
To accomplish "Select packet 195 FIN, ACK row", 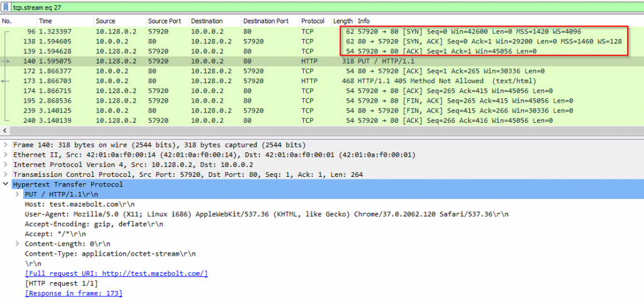I will tap(189, 101).
